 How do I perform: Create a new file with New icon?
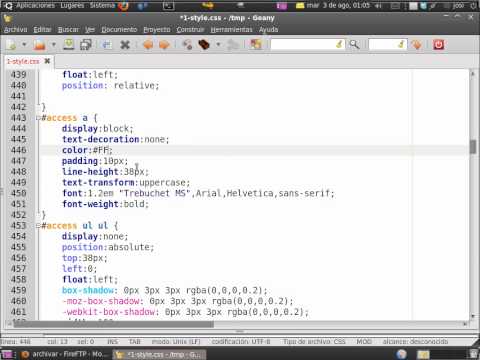(x=11, y=44)
